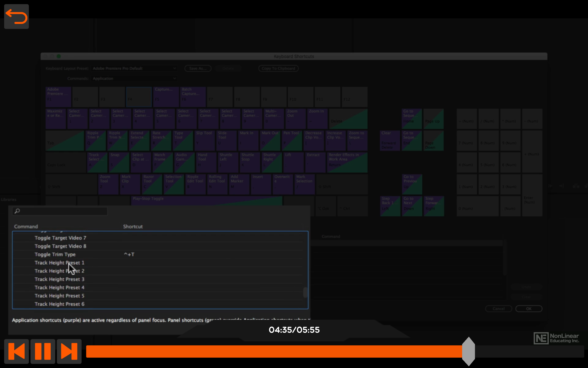588x368 pixels.
Task: Open Keyboard Layout Preset dropdown
Action: coord(134,68)
